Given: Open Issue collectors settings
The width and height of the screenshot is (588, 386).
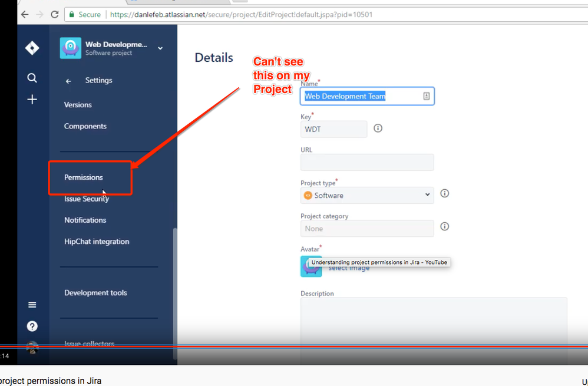Looking at the screenshot, I should point(89,344).
